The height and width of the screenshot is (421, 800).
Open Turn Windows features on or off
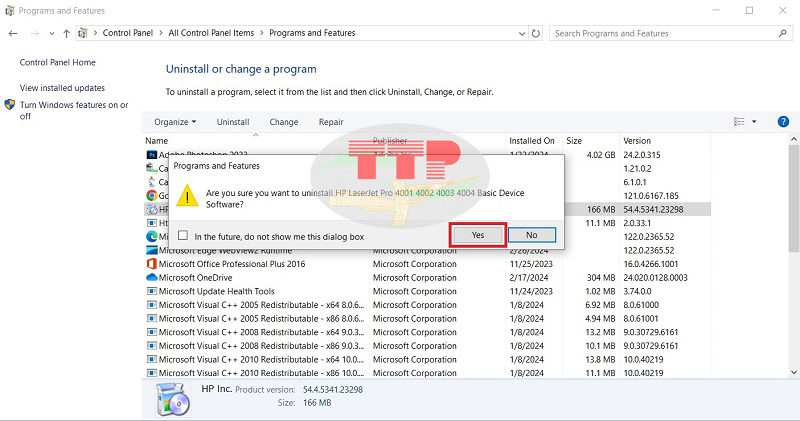[x=74, y=110]
